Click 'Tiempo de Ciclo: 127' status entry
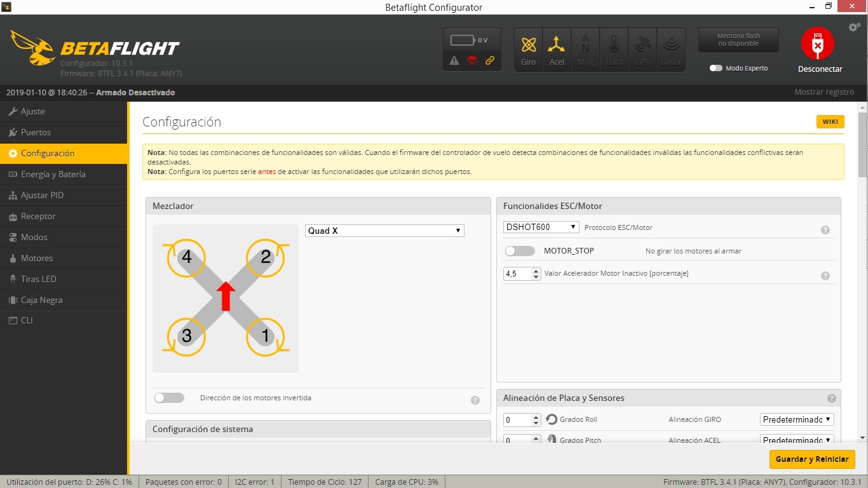The width and height of the screenshot is (868, 488). point(325,482)
